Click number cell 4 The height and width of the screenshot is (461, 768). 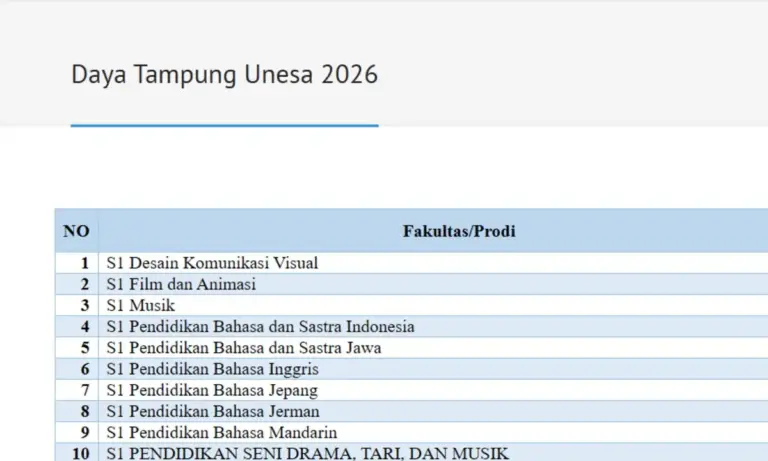(x=77, y=326)
